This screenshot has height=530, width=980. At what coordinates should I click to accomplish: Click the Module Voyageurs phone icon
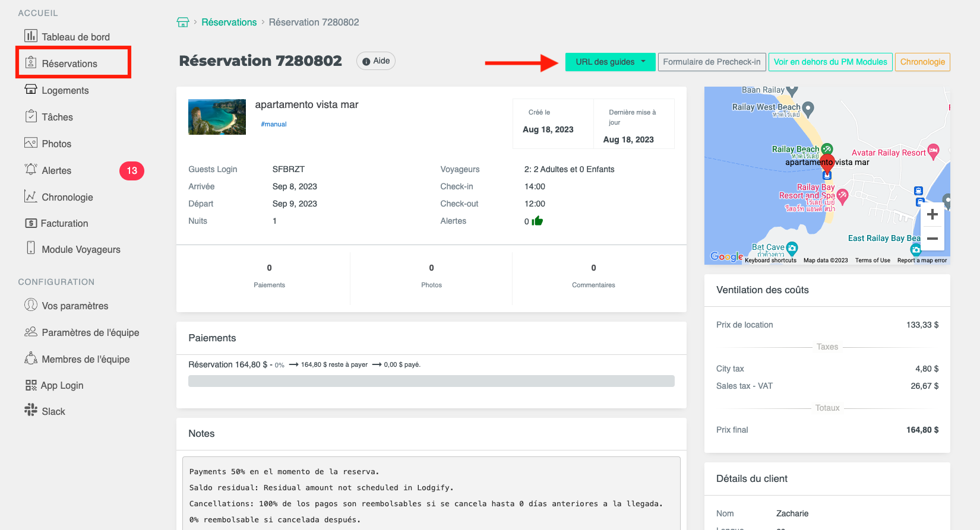click(x=31, y=247)
